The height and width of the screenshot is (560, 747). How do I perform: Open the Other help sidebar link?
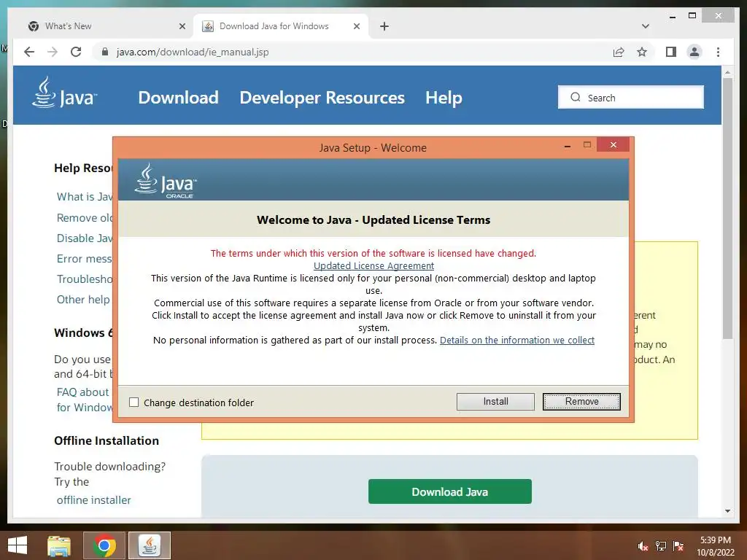click(x=83, y=300)
